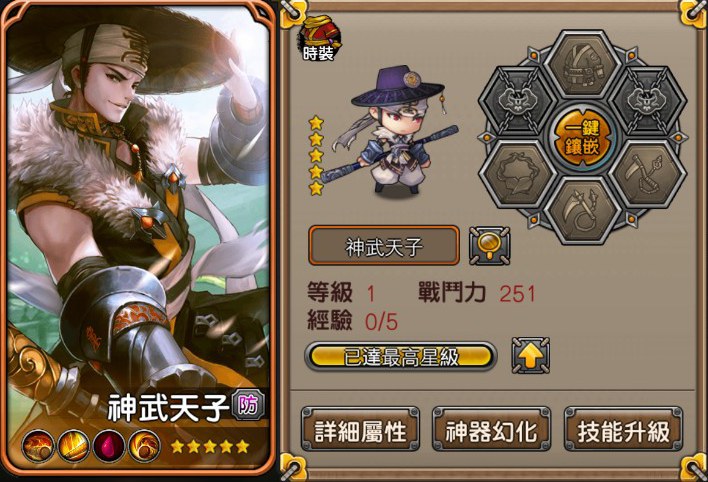Click the yellow up-arrow upgrade icon
The image size is (708, 482).
point(531,356)
